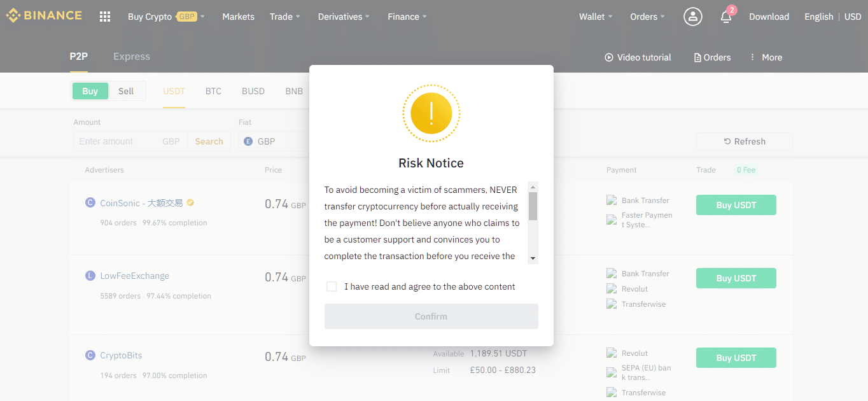Click the circular arrow Refresh icon
The height and width of the screenshot is (401, 868).
click(x=727, y=141)
